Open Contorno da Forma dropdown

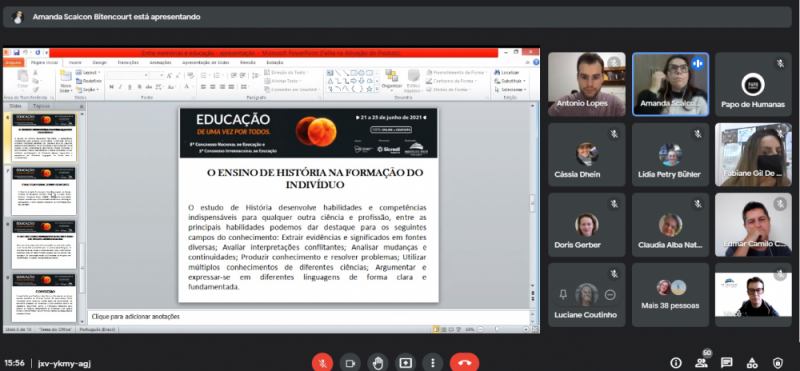[x=453, y=81]
